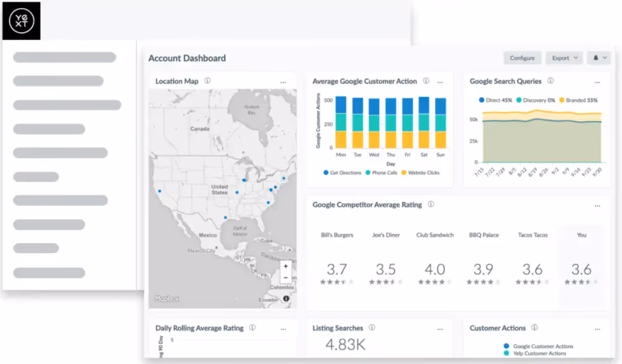This screenshot has height=364, width=622.
Task: Open Location Map more options menu
Action: coord(283,83)
